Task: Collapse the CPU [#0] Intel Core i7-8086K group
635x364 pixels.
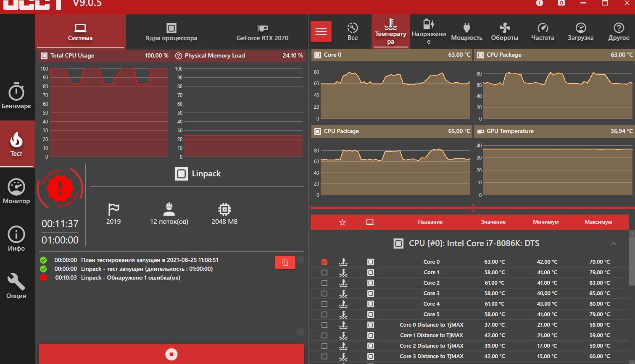Action: coord(614,244)
